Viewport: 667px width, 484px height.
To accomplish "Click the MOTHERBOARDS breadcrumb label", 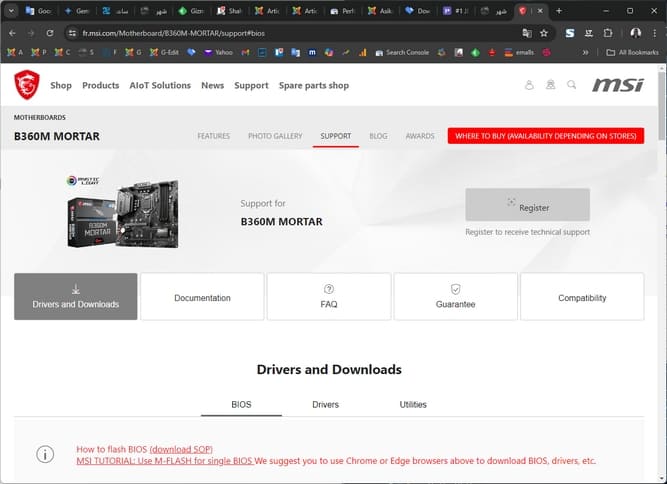I will [40, 117].
